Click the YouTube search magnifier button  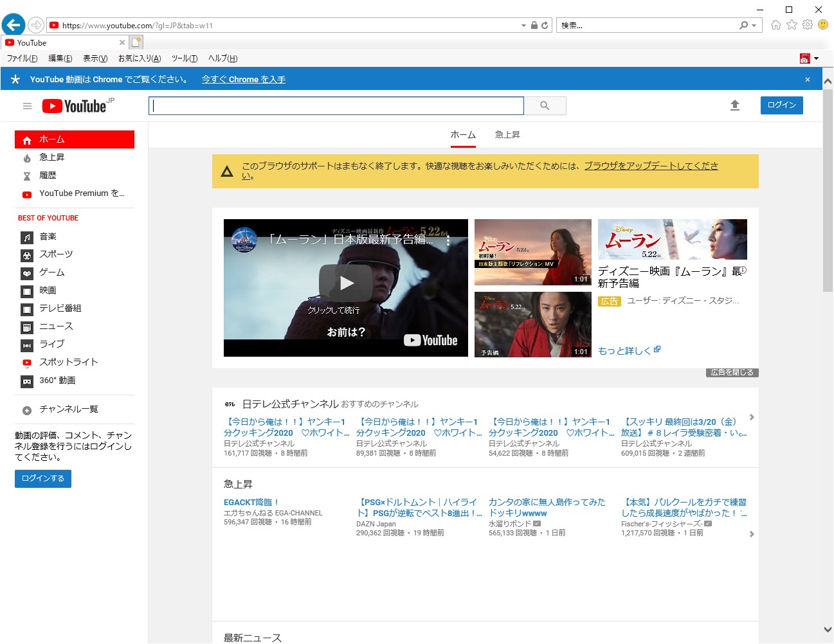pyautogui.click(x=545, y=105)
